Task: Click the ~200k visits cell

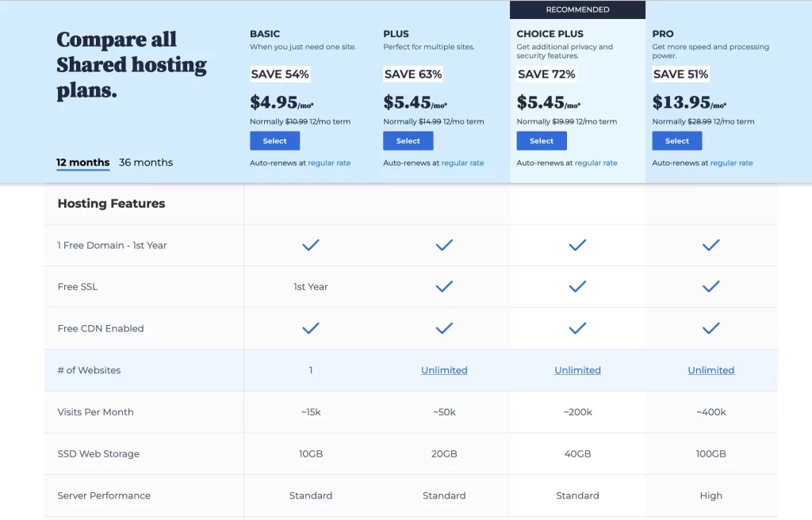Action: pyautogui.click(x=577, y=412)
